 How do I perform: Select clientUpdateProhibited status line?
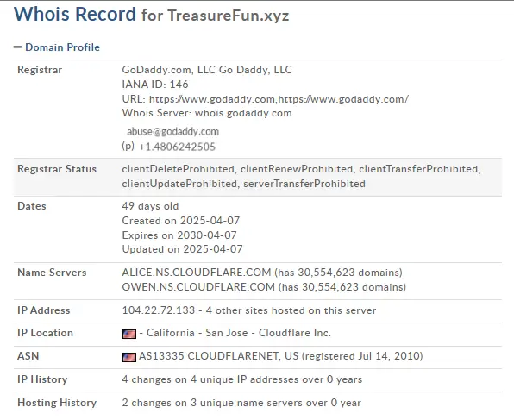243,184
